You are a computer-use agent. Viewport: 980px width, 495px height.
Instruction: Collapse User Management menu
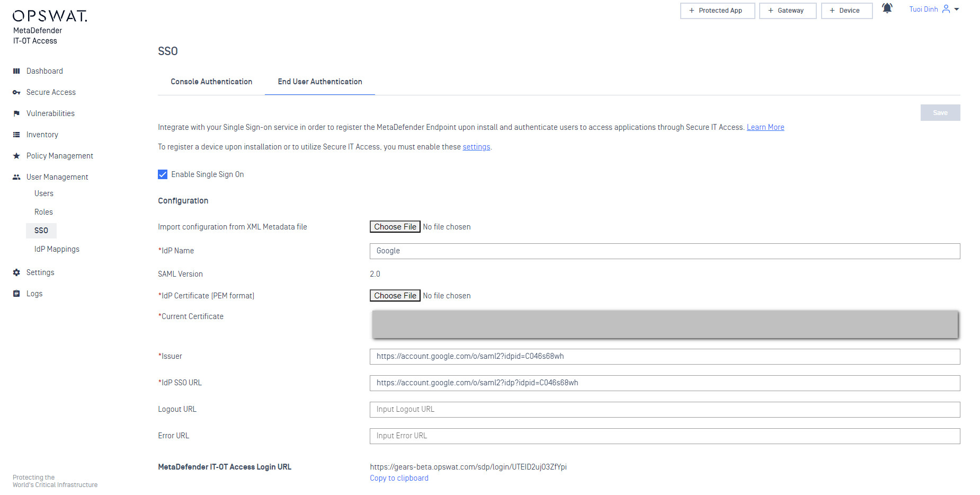pyautogui.click(x=57, y=177)
